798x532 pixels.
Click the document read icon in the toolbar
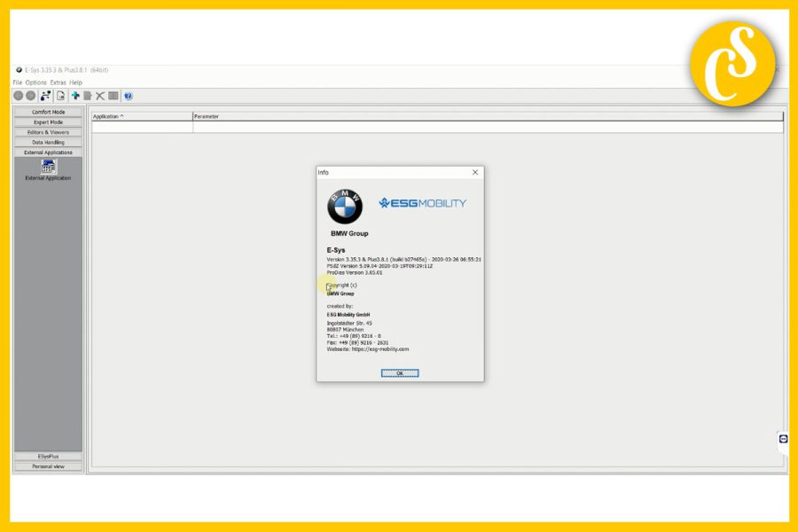coord(59,95)
